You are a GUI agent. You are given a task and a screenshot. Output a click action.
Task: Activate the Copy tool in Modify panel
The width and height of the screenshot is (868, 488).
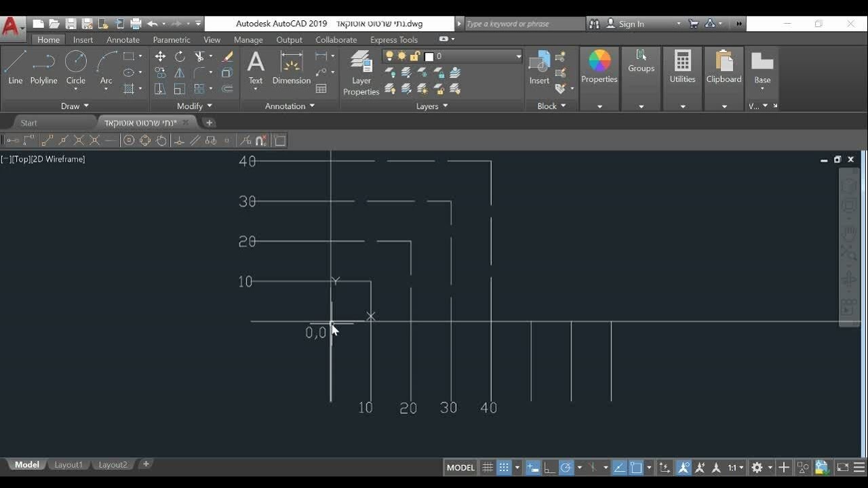coord(160,73)
